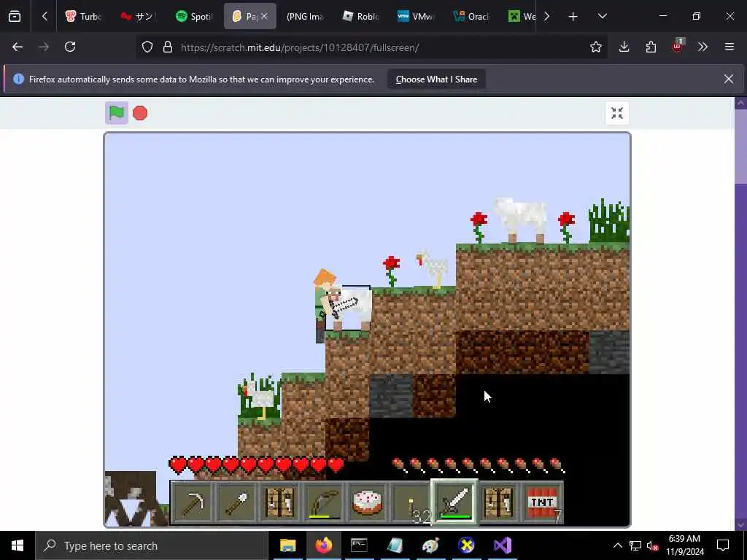The height and width of the screenshot is (560, 747).
Task: Open the clock showing 6:39 AM
Action: 684,545
